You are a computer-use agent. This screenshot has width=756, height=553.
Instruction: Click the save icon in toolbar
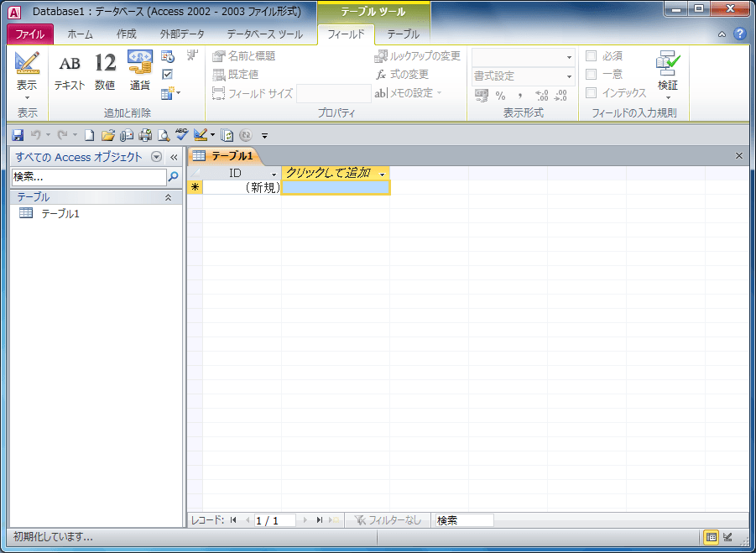[x=18, y=135]
